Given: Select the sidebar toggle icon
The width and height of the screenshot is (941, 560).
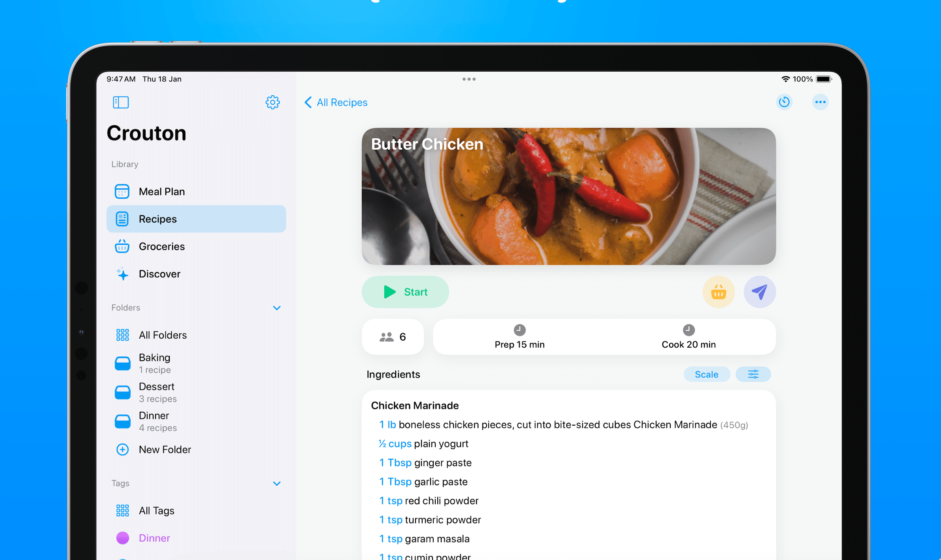Looking at the screenshot, I should [120, 102].
